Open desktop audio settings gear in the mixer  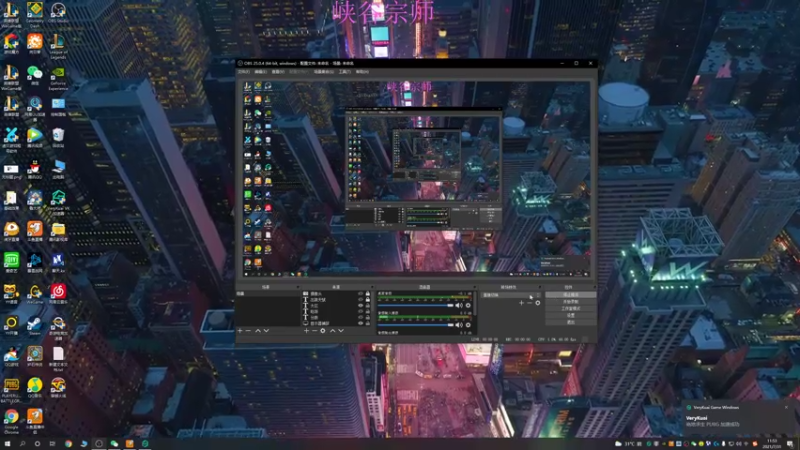point(468,305)
